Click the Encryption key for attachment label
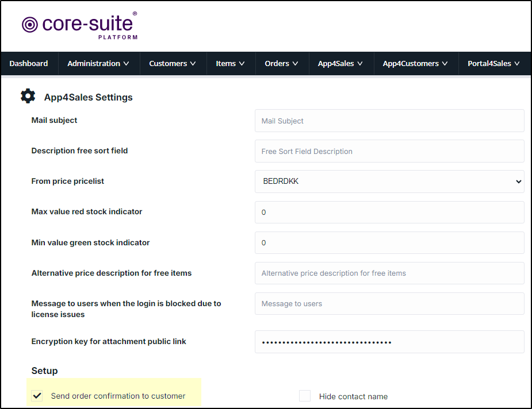The height and width of the screenshot is (409, 532). 109,342
